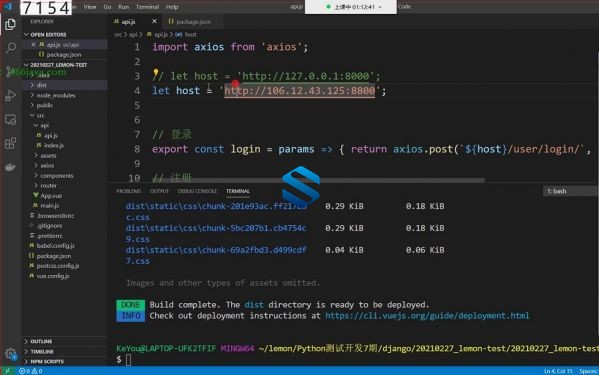Open the Docker whale icon
This screenshot has height=375, width=599.
click(11, 167)
